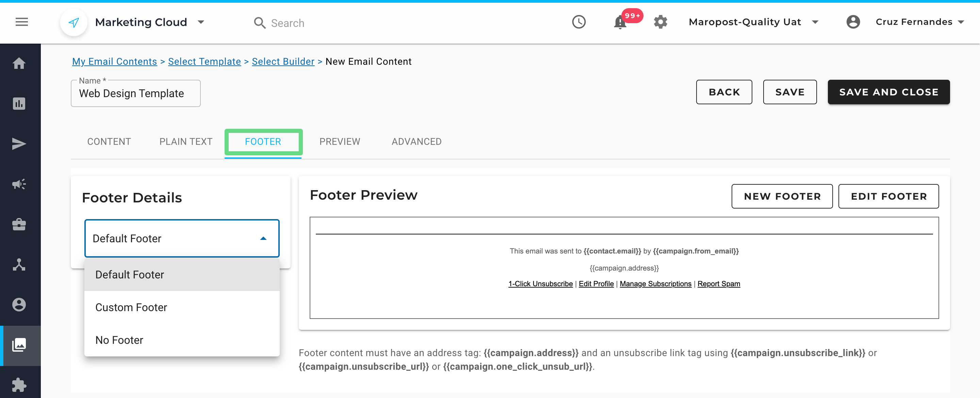Click the paper plane campaigns icon
Screen dimensions: 980x398
click(19, 144)
